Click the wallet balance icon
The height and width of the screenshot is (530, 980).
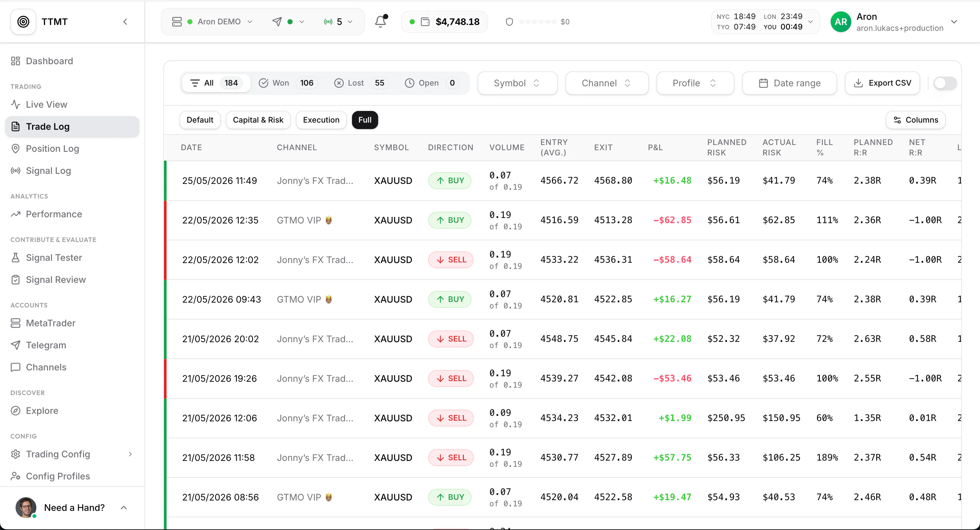tap(425, 22)
